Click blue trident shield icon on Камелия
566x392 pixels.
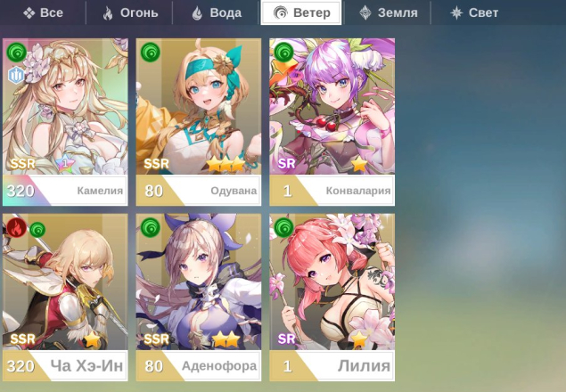[x=16, y=75]
